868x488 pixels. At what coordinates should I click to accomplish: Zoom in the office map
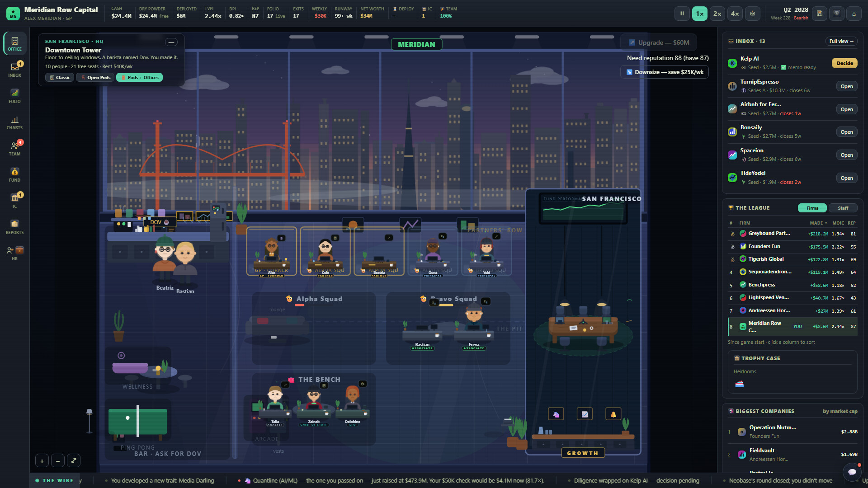click(42, 461)
